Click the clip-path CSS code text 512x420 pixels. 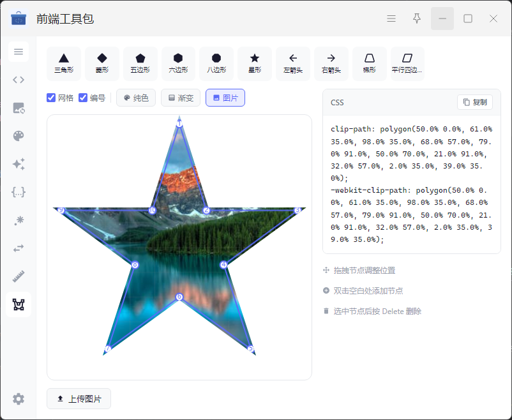(x=411, y=153)
